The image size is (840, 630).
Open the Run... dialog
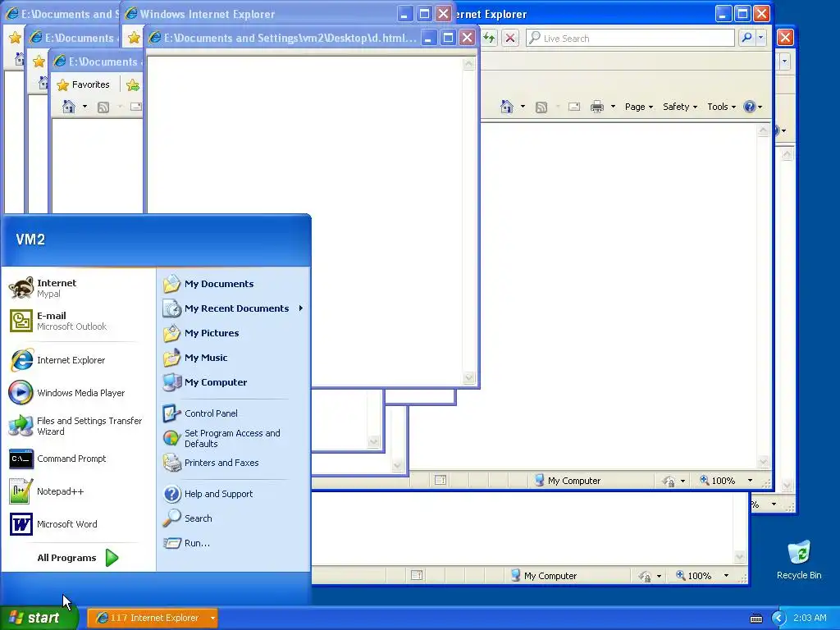[234, 543]
